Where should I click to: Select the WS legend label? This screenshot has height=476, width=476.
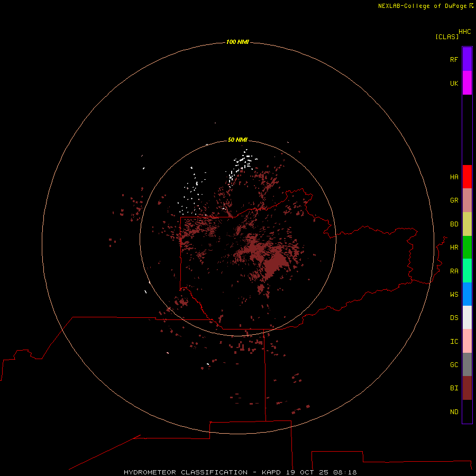tap(454, 294)
